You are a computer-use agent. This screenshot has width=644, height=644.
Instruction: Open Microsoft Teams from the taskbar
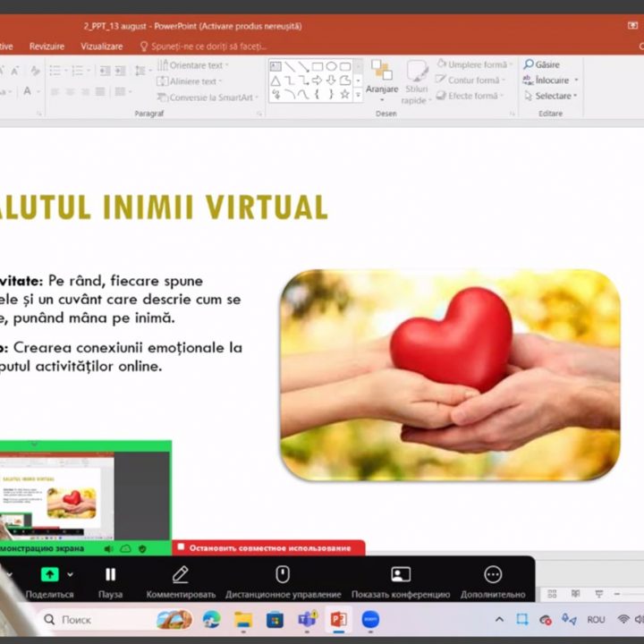point(307,619)
